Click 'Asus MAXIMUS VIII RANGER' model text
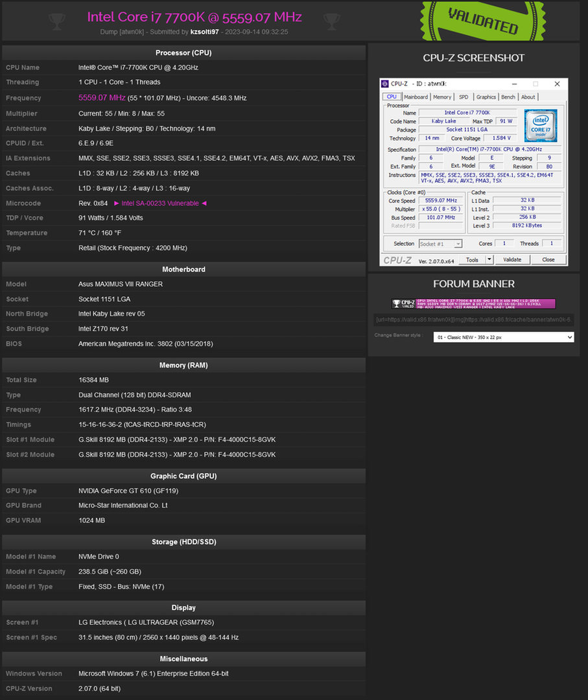Screen dimensions: 588x700 click(x=121, y=284)
